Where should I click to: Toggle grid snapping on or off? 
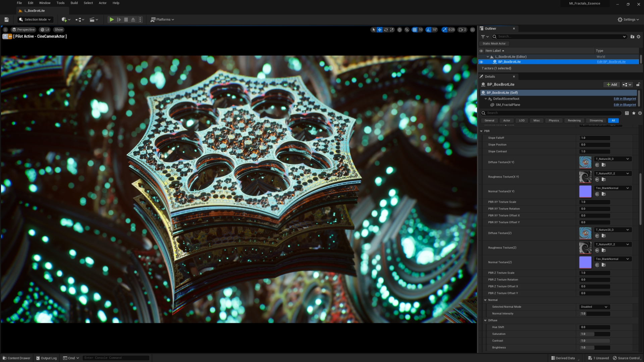(415, 30)
